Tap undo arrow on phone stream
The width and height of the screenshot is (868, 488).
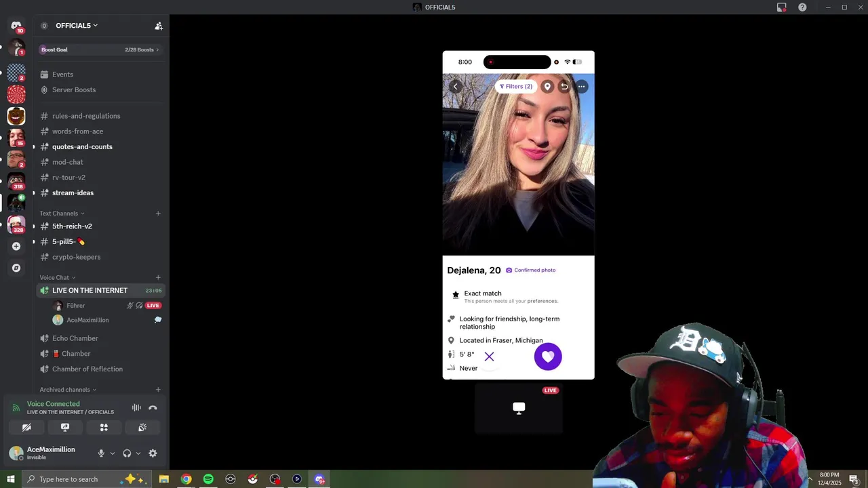click(x=564, y=87)
